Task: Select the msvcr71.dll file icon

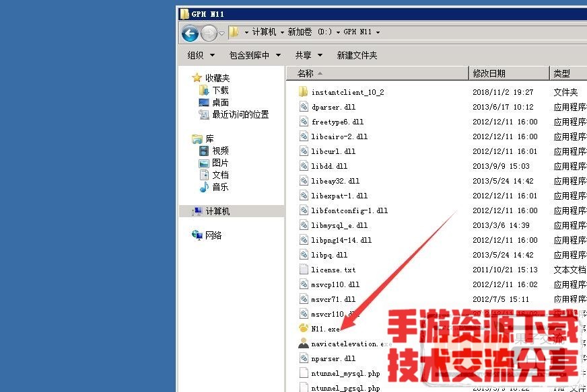Action: (304, 299)
